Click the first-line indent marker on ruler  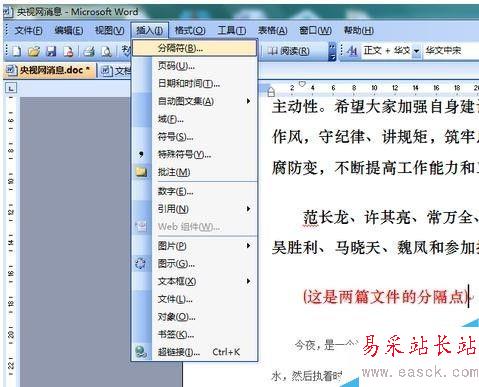pyautogui.click(x=302, y=84)
